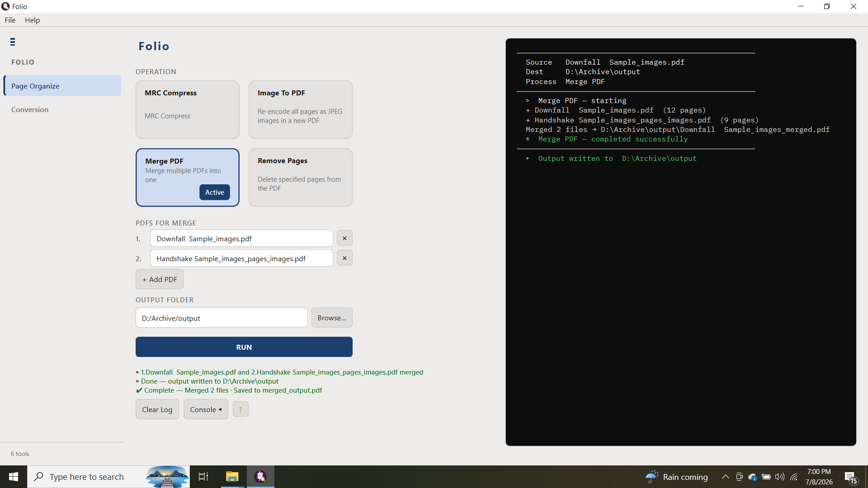Open the volume control in system tray
This screenshot has width=868, height=488.
(780, 477)
